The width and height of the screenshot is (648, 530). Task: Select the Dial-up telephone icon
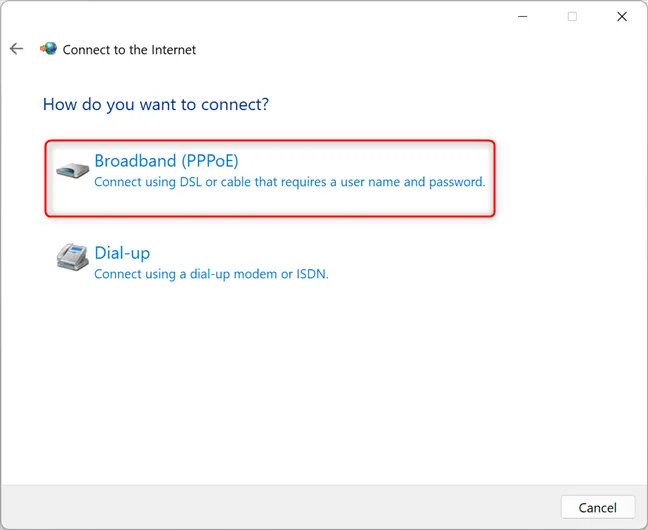(73, 257)
